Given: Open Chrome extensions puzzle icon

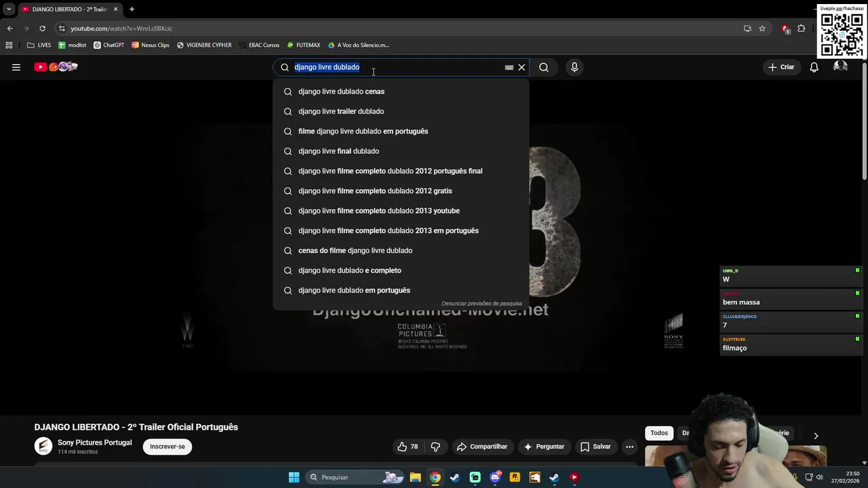Looking at the screenshot, I should [x=802, y=28].
